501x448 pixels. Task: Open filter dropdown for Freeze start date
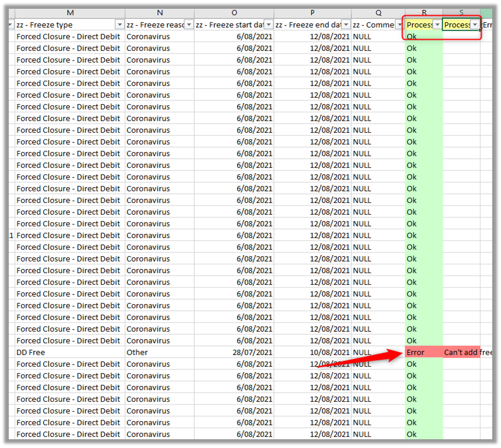coord(269,25)
